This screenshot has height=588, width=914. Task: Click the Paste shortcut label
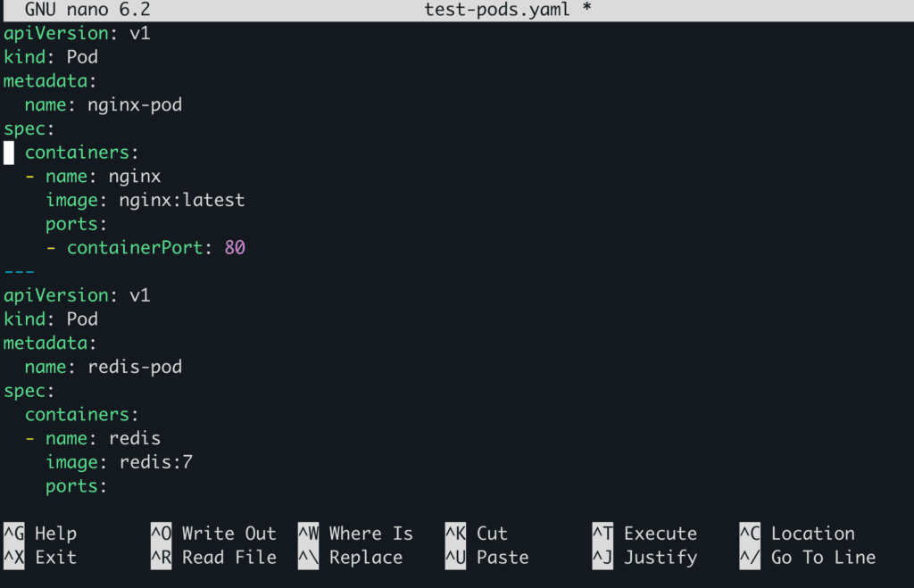[502, 558]
